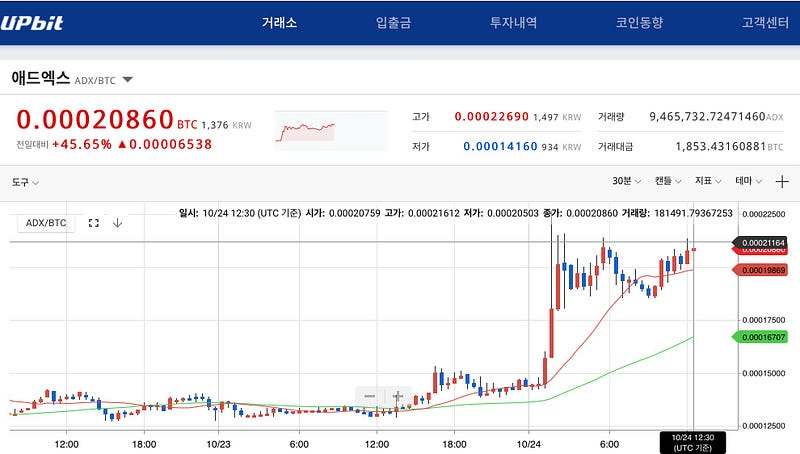800x454 pixels.
Task: Open the 30분 interval dropdown
Action: click(x=627, y=181)
